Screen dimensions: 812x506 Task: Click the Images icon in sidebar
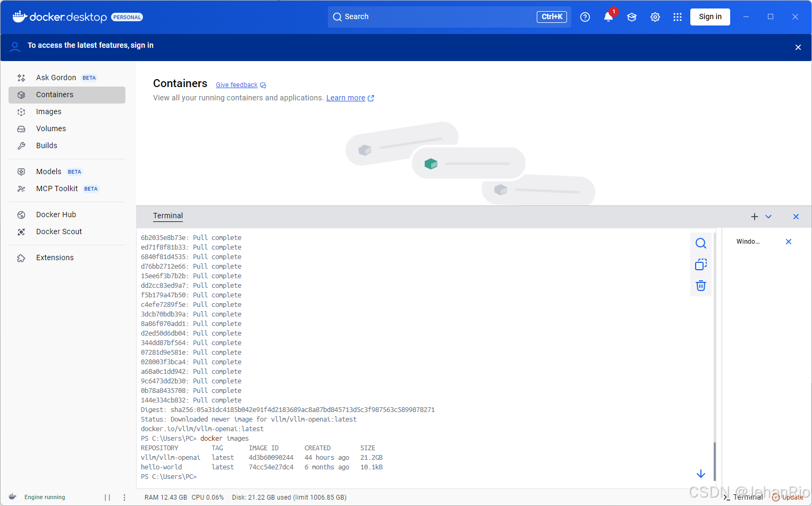21,112
